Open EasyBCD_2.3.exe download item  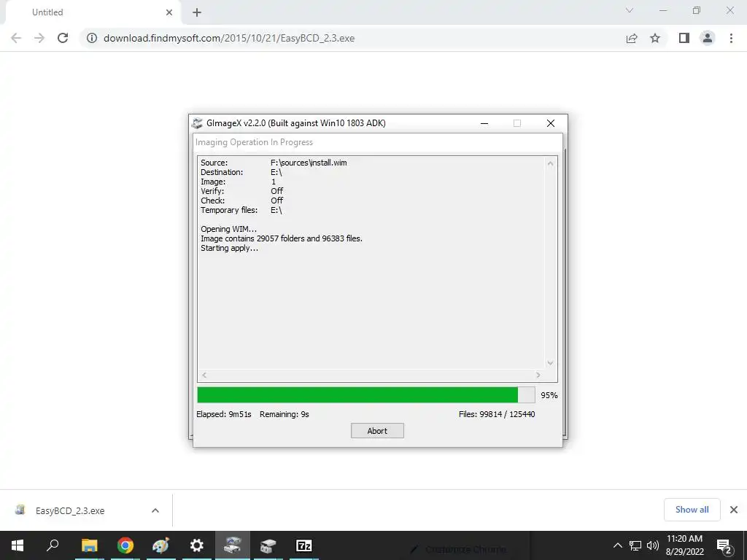coord(69,510)
